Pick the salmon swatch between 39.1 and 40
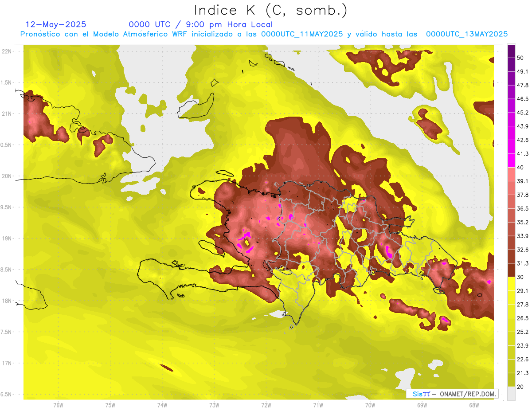532x411 pixels. [511, 174]
